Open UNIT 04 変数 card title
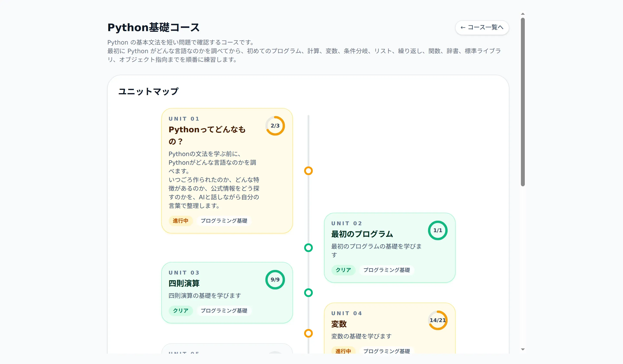623x364 pixels. coord(339,324)
